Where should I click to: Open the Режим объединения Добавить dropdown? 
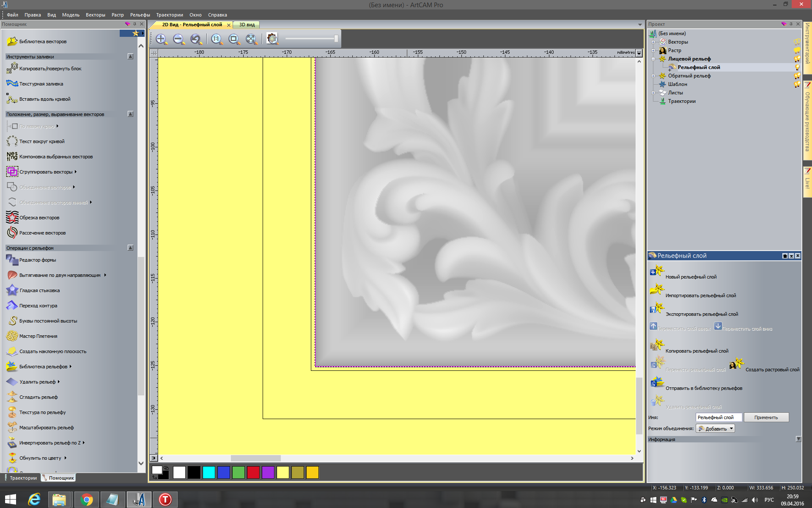716,429
